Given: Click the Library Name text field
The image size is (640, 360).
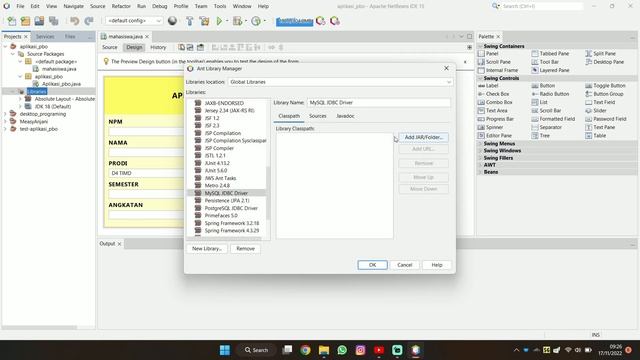Looking at the screenshot, I should coord(379,103).
